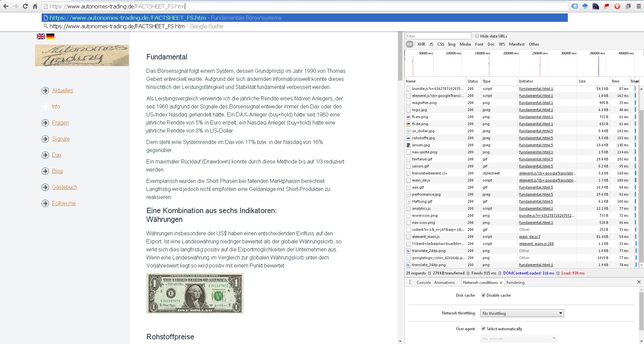
Task: Uncheck Select automatically for user agent
Action: pyautogui.click(x=483, y=329)
